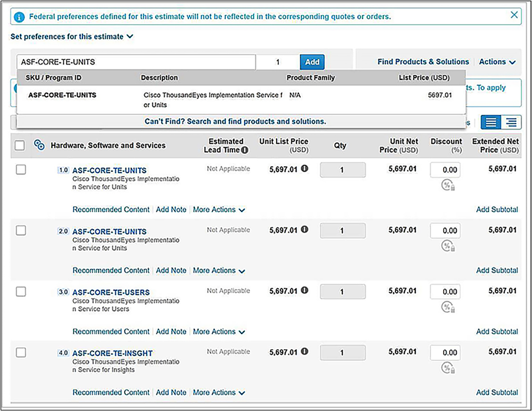532x411 pixels.
Task: Click discount field on line 2.0
Action: tap(445, 231)
